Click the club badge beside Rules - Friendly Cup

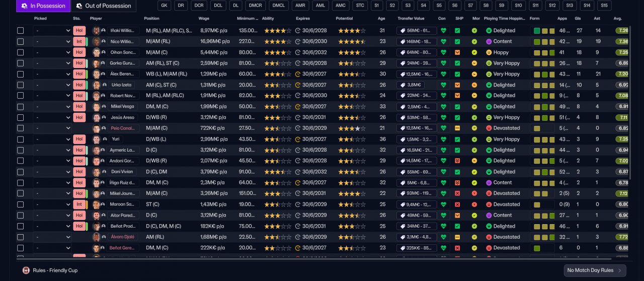[x=26, y=270]
